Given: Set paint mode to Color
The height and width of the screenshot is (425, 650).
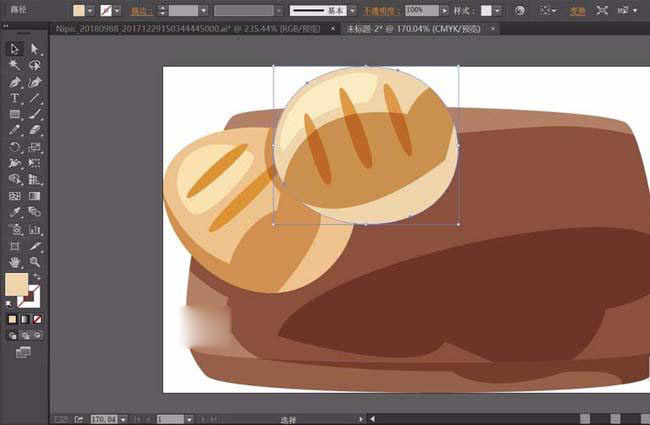Looking at the screenshot, I should (x=13, y=319).
